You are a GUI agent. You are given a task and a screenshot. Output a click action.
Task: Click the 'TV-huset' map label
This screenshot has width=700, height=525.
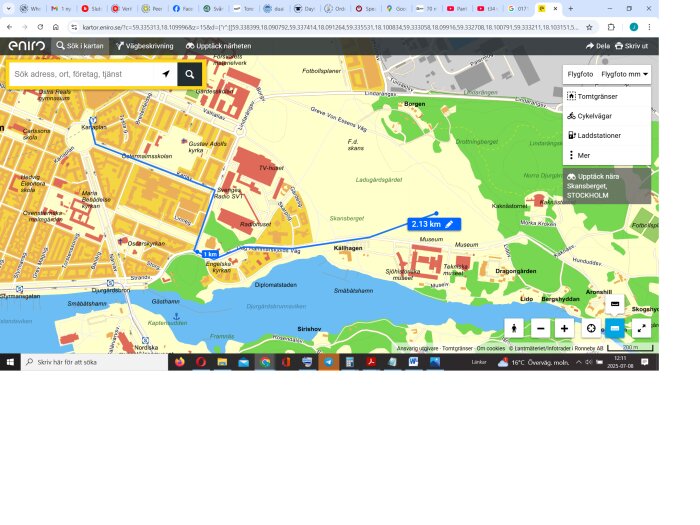point(271,168)
